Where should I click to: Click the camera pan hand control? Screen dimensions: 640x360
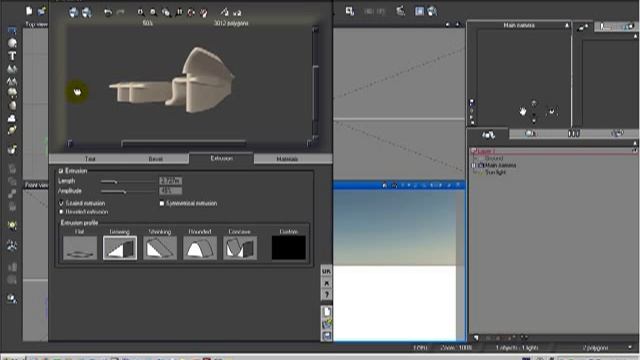point(523,111)
